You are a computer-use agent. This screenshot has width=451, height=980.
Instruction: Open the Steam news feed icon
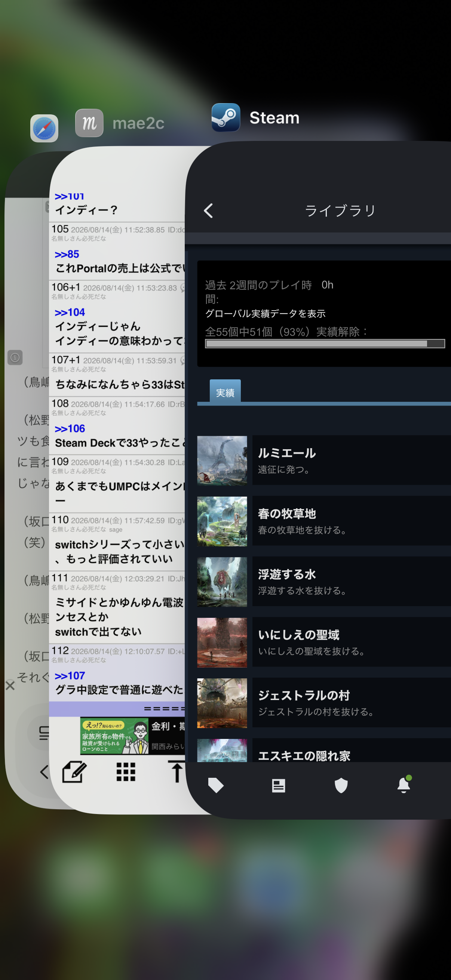[279, 785]
